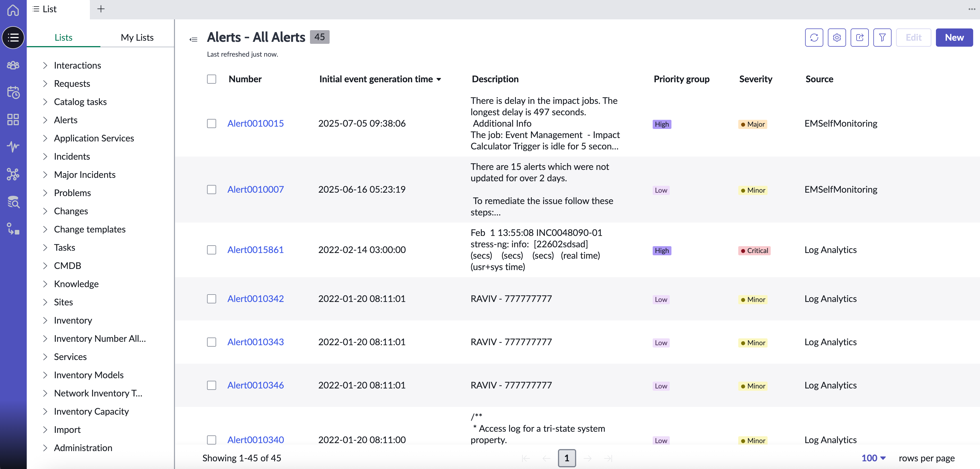Click the New button
The image size is (980, 469).
point(954,37)
